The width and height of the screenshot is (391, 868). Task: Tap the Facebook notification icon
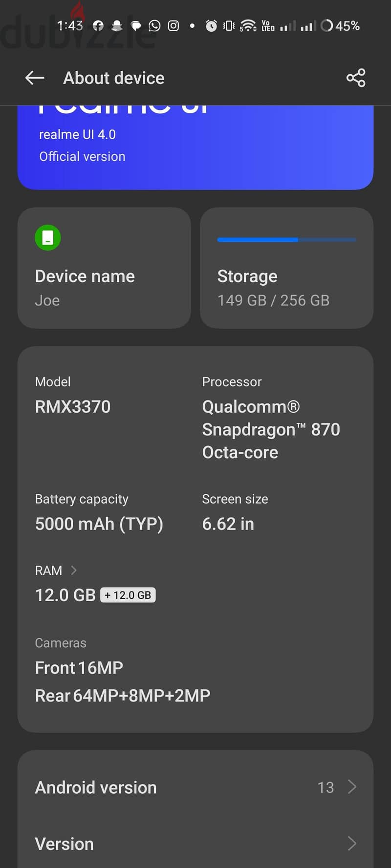[x=98, y=26]
